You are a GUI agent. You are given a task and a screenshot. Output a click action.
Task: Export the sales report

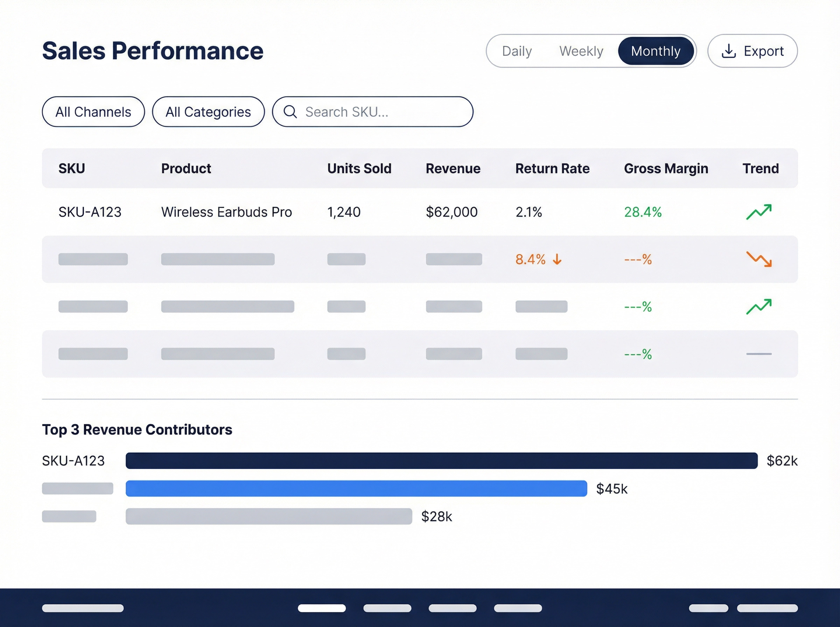pos(752,51)
